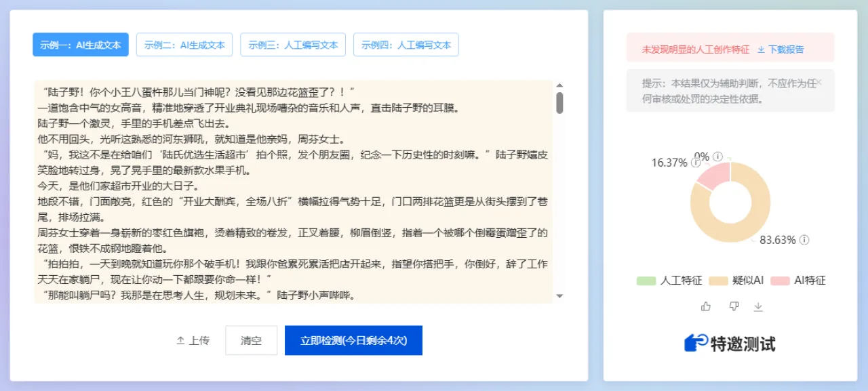Click the download icon below the legend
The image size is (868, 391).
coord(758,306)
